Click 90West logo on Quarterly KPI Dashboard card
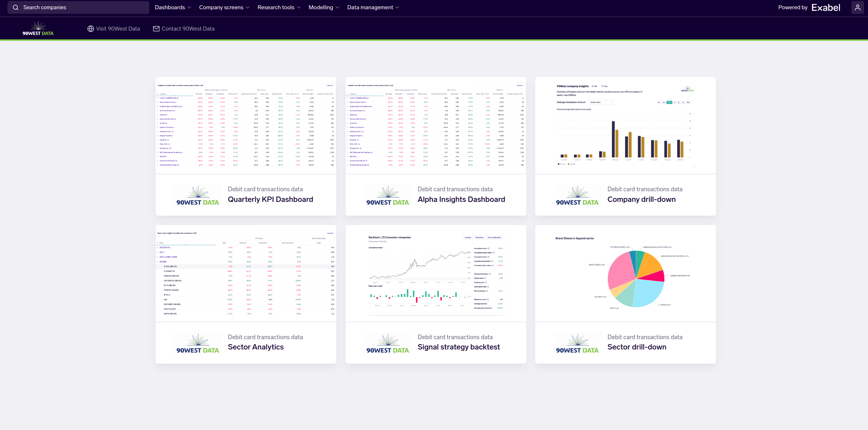 coord(197,196)
